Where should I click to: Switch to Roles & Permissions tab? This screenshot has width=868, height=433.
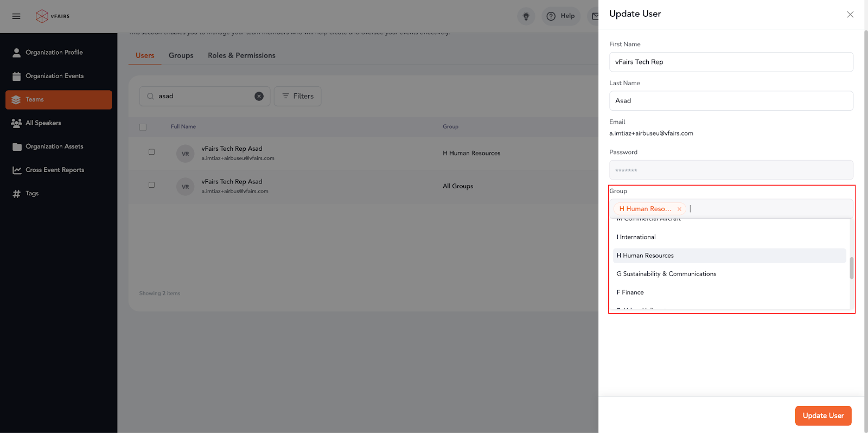241,55
